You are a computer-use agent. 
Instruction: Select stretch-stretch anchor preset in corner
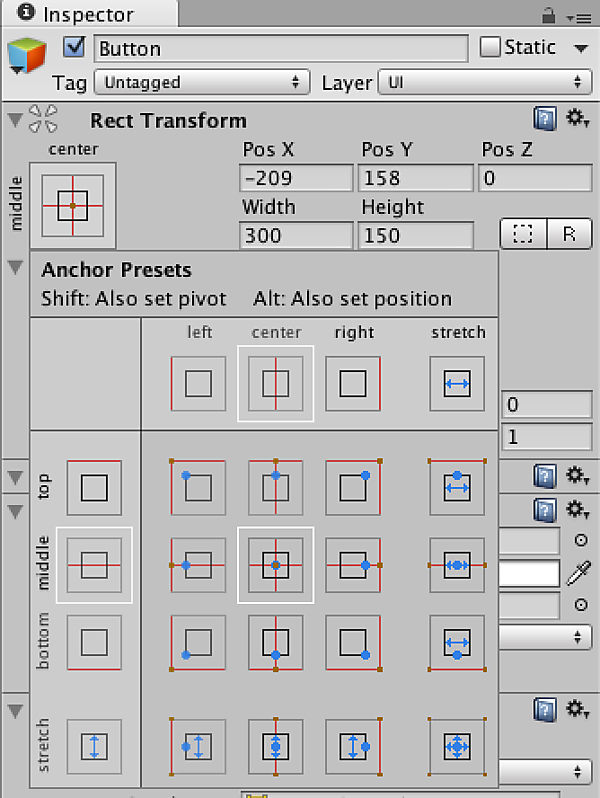click(457, 745)
